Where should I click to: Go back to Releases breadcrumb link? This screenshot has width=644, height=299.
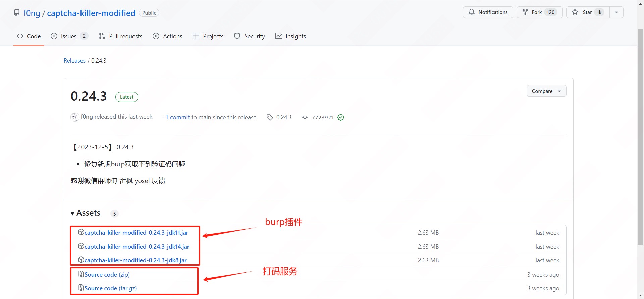74,61
